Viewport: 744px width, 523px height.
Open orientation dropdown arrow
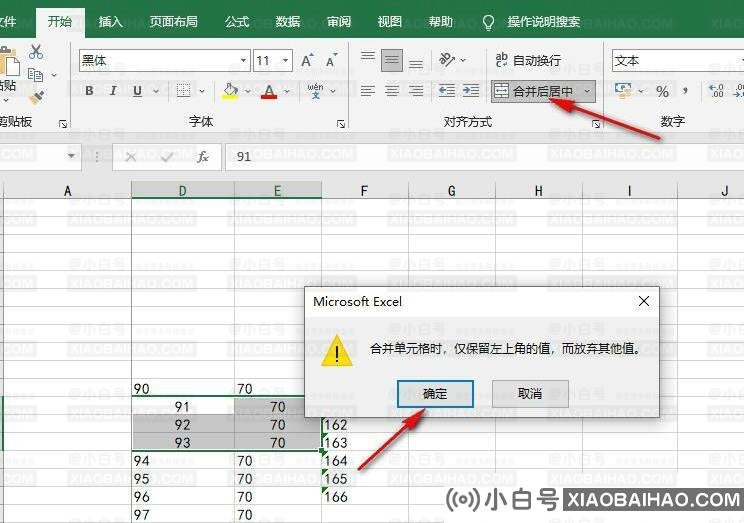point(463,60)
